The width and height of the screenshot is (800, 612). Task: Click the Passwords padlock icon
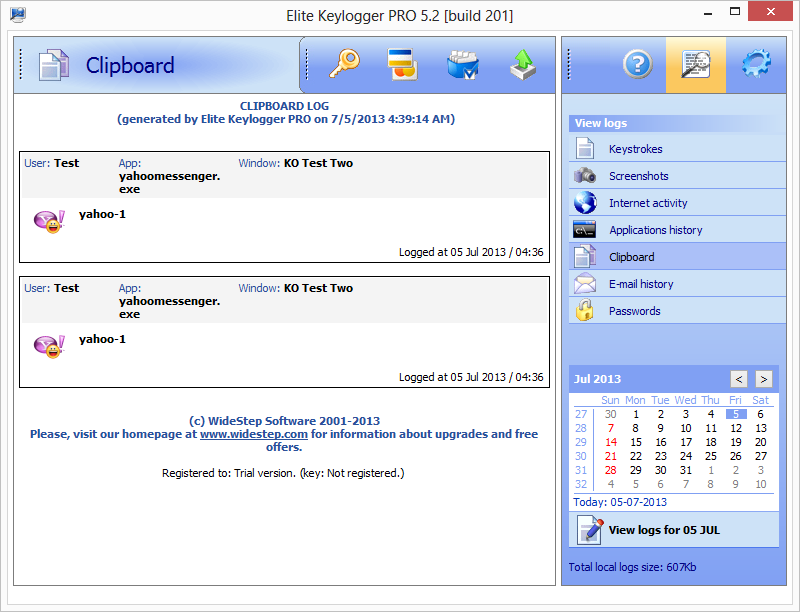point(585,310)
